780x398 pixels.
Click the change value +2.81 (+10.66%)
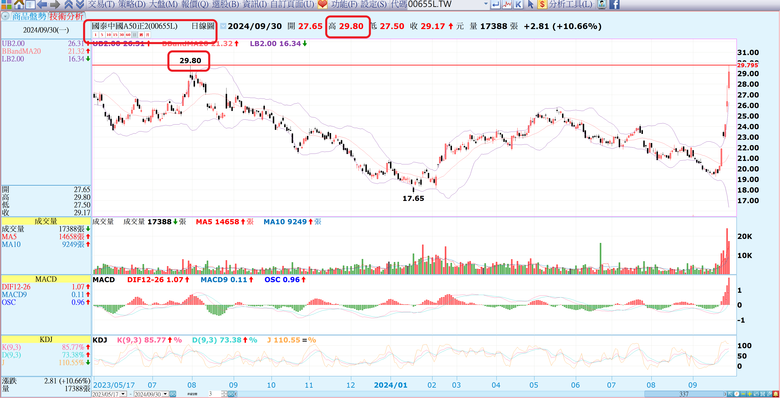click(563, 26)
